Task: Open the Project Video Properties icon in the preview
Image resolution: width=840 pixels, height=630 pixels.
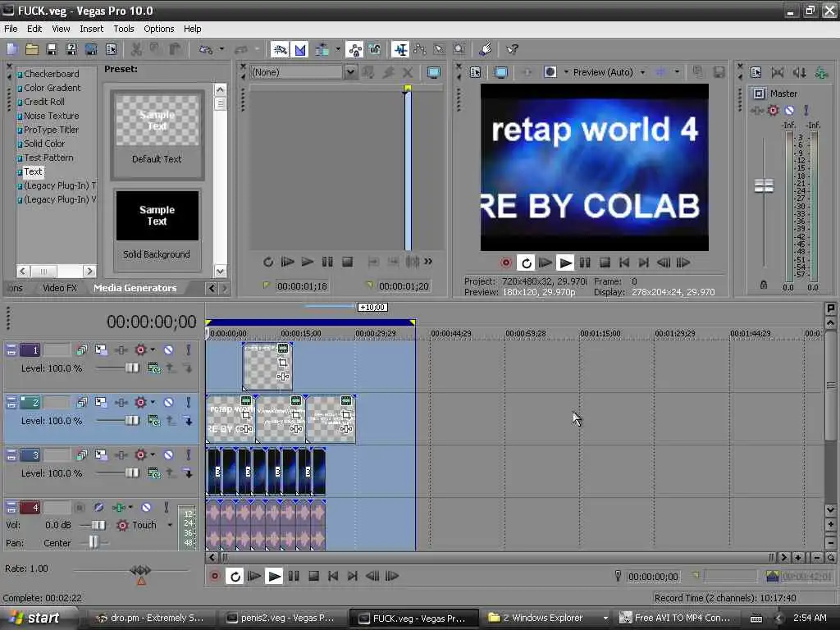Action: pos(475,72)
